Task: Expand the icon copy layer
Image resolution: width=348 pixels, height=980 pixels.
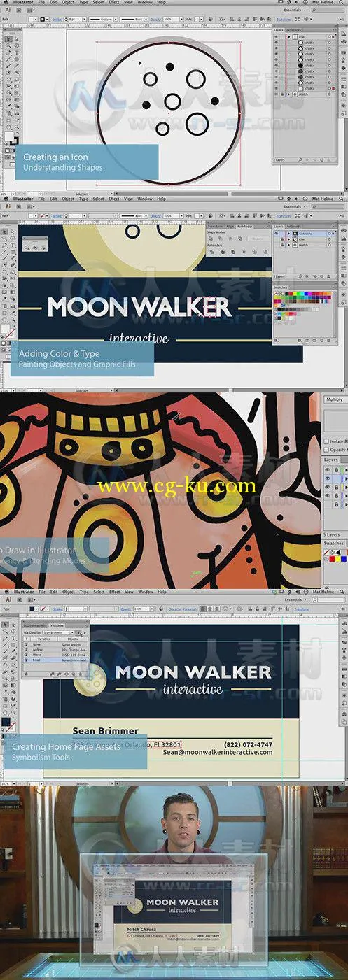Action: pyautogui.click(x=289, y=233)
